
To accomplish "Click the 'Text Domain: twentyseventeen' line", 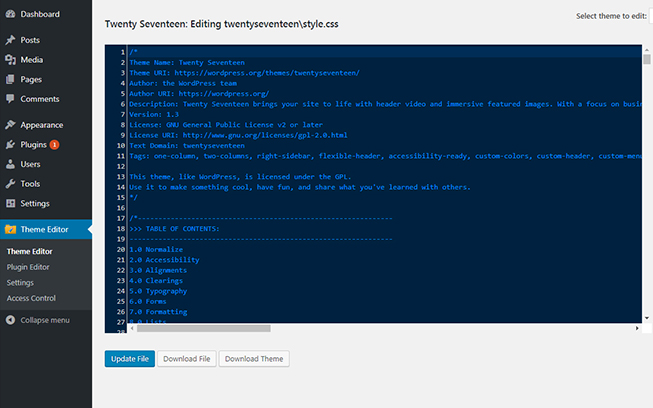I will pyautogui.click(x=187, y=146).
